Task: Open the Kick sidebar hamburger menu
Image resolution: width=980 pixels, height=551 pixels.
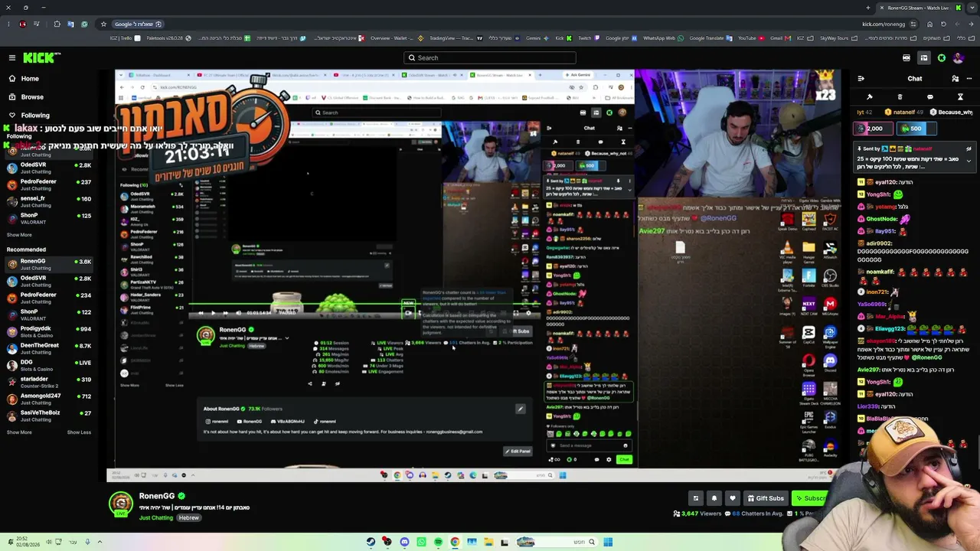Action: 12,57
